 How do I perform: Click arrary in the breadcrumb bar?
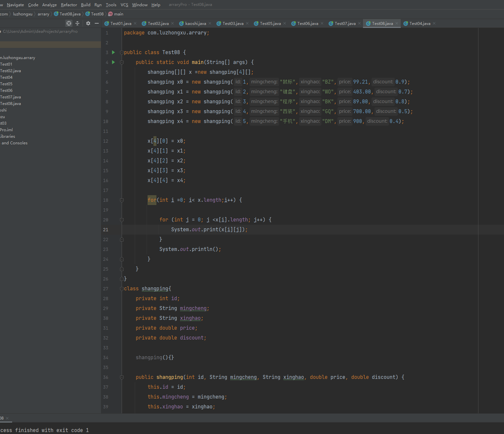(43, 14)
